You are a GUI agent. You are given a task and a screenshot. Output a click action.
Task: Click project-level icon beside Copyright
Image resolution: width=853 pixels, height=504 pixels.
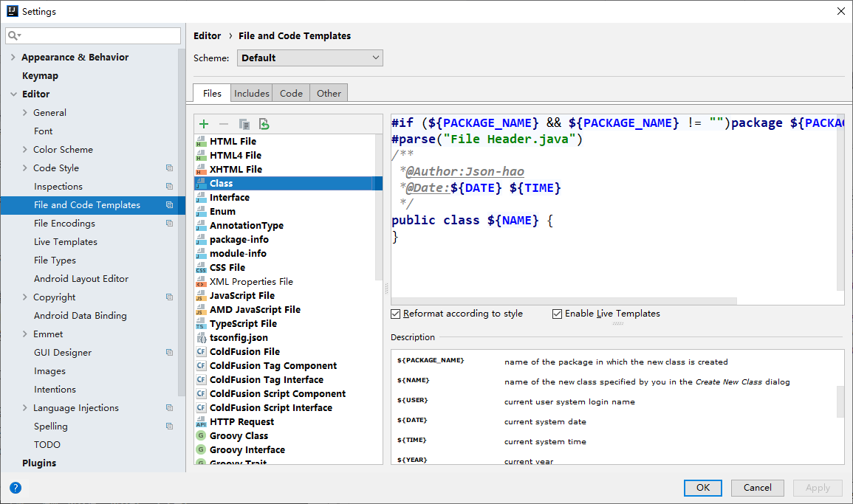[x=169, y=297]
